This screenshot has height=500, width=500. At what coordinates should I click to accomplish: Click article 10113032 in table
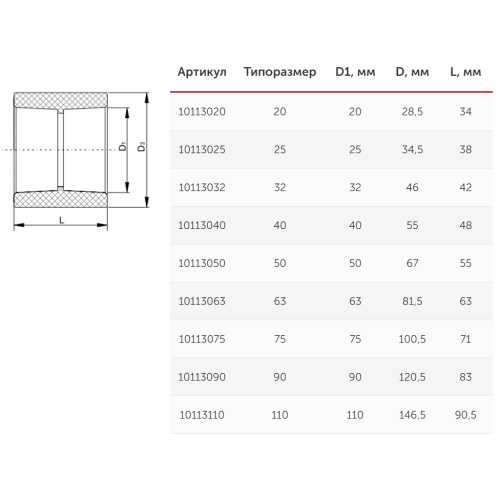202,187
